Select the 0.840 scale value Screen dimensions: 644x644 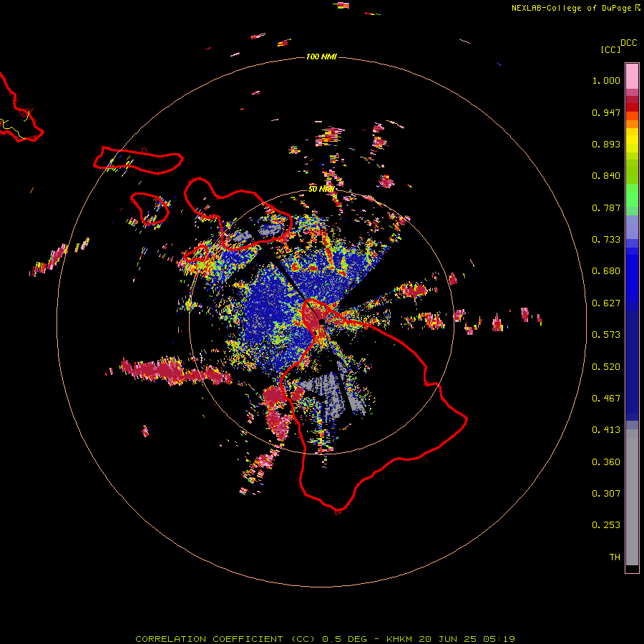[606, 176]
